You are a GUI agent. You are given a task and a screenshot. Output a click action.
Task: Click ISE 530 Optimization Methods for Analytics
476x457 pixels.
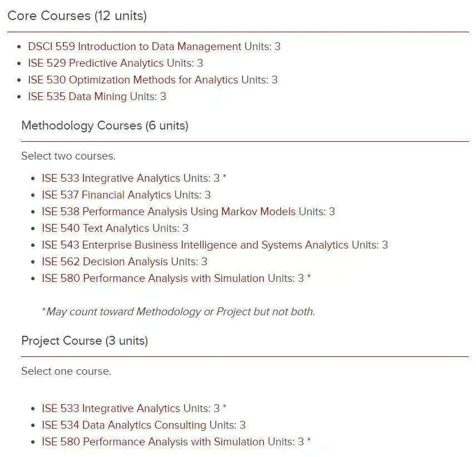pyautogui.click(x=133, y=80)
